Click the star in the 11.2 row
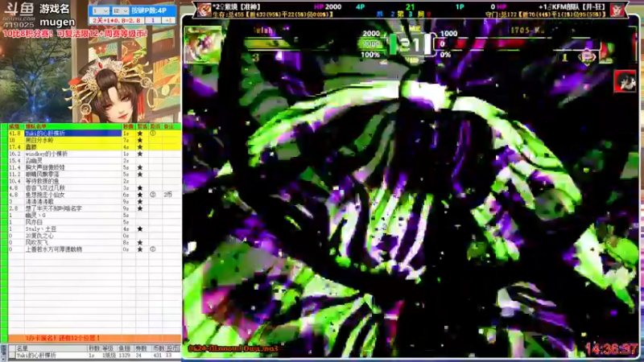644x362 pixels. point(140,174)
